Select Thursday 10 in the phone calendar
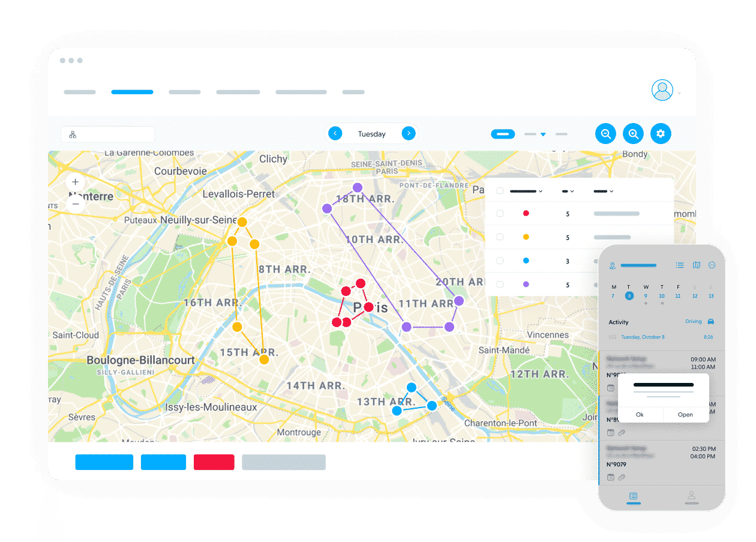 click(x=662, y=296)
